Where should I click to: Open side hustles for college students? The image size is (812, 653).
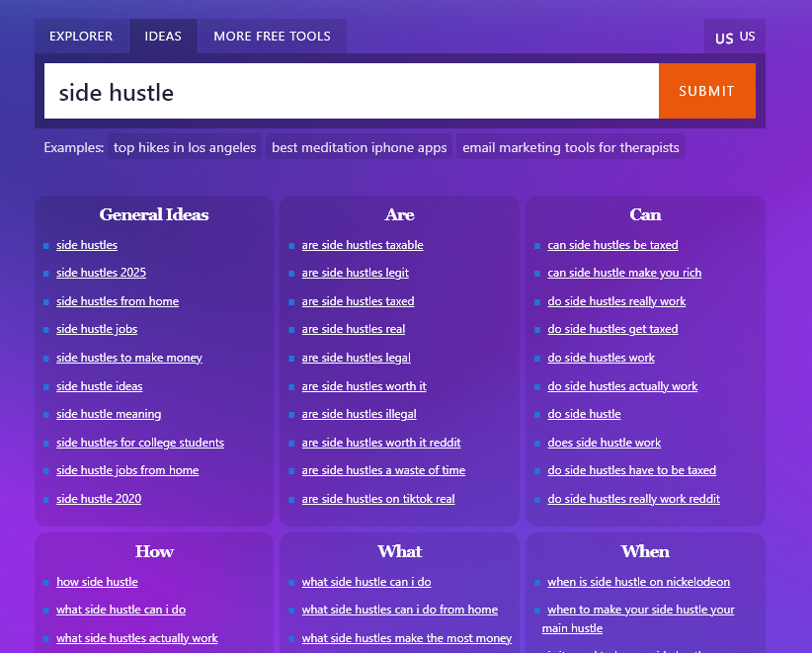click(x=139, y=443)
